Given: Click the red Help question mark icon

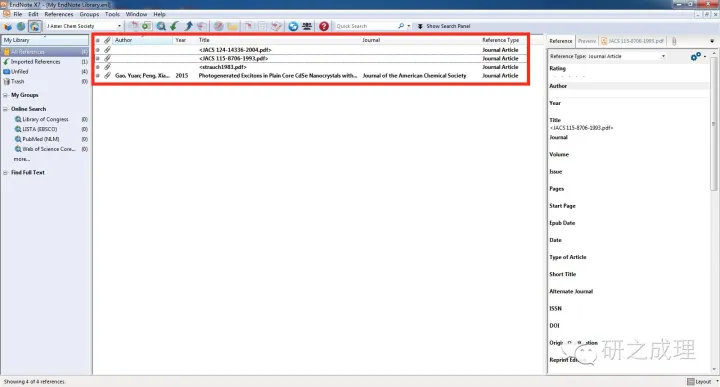Looking at the screenshot, I should [x=324, y=26].
